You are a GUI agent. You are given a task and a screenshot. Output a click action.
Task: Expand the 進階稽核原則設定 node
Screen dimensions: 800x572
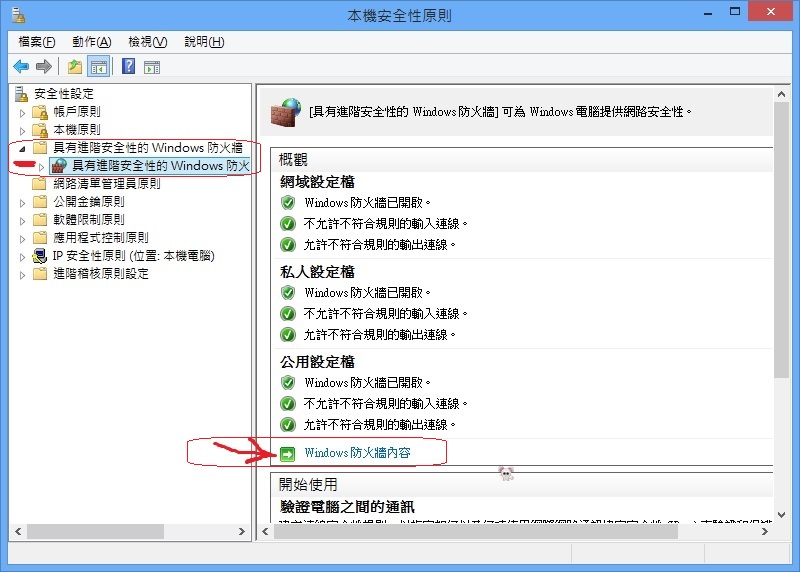pyautogui.click(x=22, y=275)
